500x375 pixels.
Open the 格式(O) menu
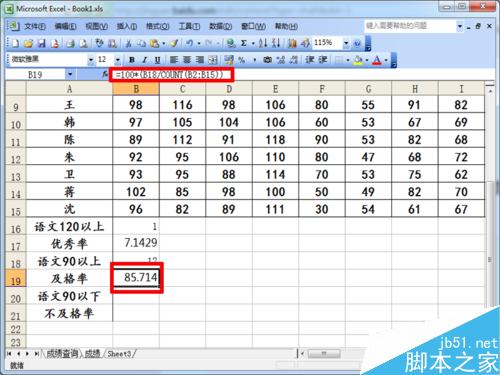158,26
